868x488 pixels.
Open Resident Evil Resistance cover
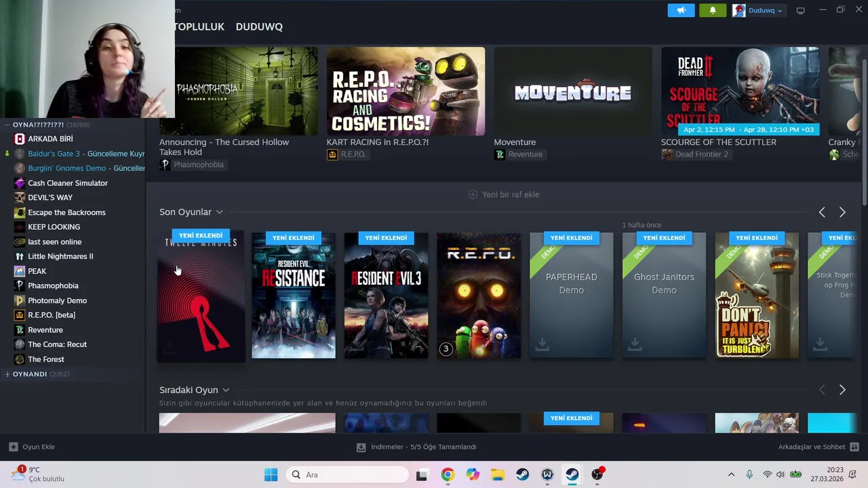point(293,296)
